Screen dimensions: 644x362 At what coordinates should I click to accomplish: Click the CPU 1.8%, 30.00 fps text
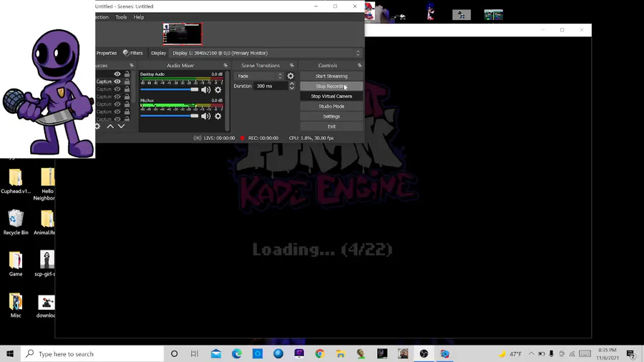(x=311, y=138)
